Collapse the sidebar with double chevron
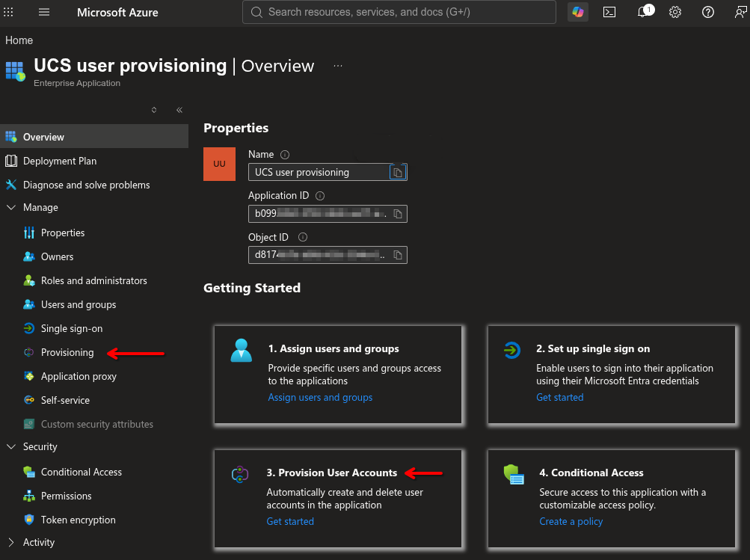Image resolution: width=750 pixels, height=560 pixels. tap(179, 110)
